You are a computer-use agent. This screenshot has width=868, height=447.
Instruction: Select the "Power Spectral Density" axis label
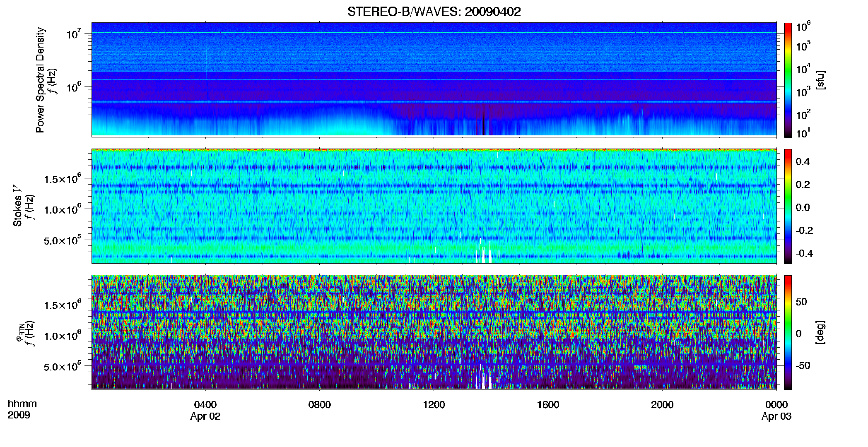pyautogui.click(x=40, y=80)
